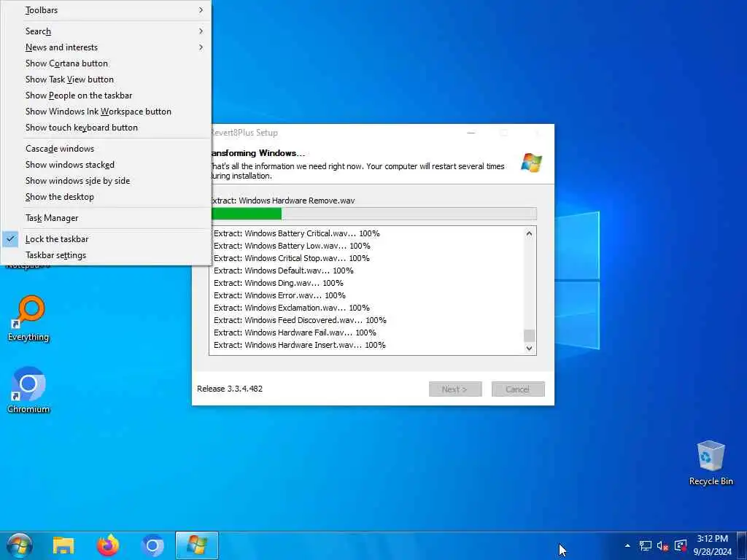Choose Cascade windows
This screenshot has height=560, width=747.
pos(107,149)
